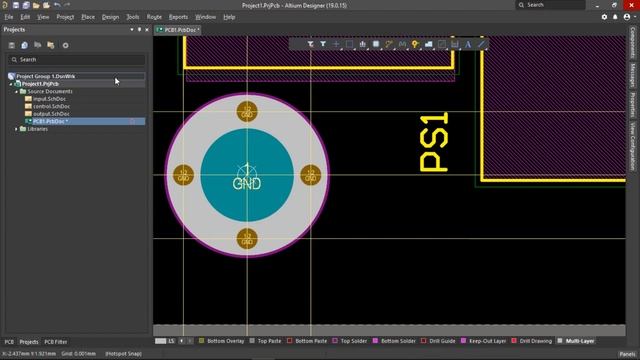Open Projects panel settings gear

(x=65, y=45)
